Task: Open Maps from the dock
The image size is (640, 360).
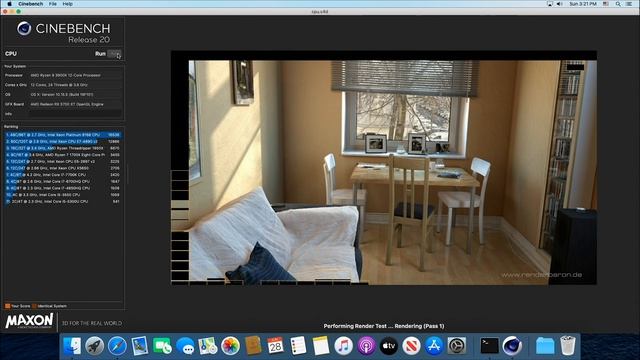Action: 208,346
